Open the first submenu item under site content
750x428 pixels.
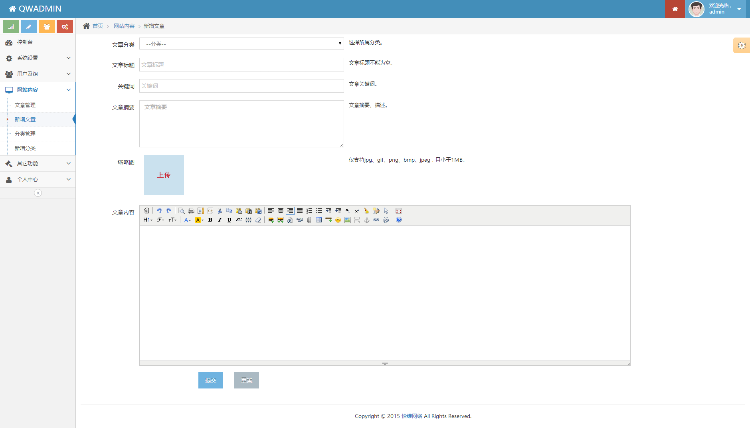tap(25, 105)
